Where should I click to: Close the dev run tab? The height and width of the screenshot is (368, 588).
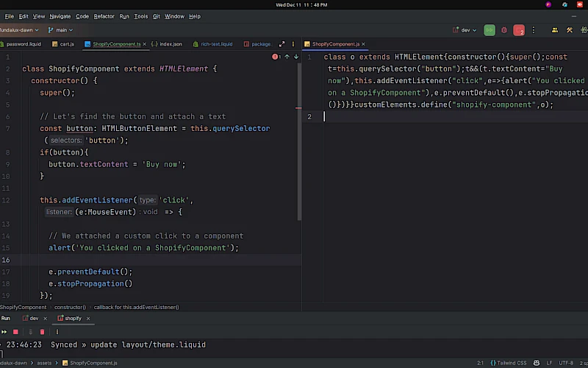tap(45, 319)
